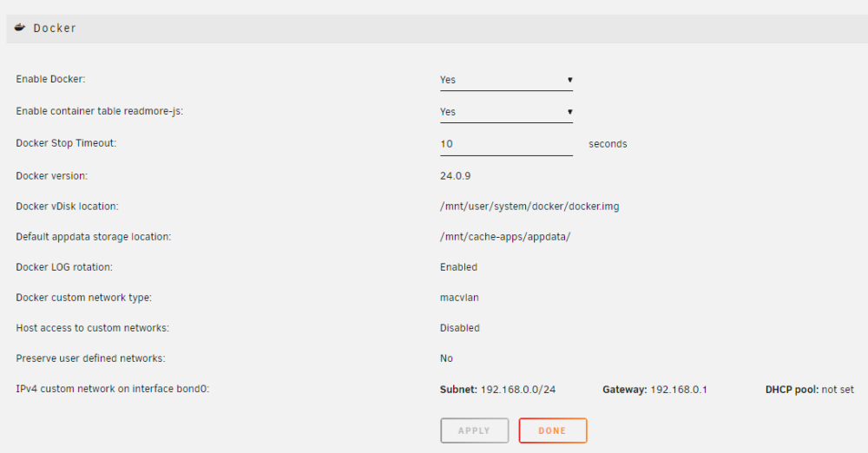Select the Subnet 192.168.0.0/24 text
The height and width of the screenshot is (453, 868).
tap(497, 390)
